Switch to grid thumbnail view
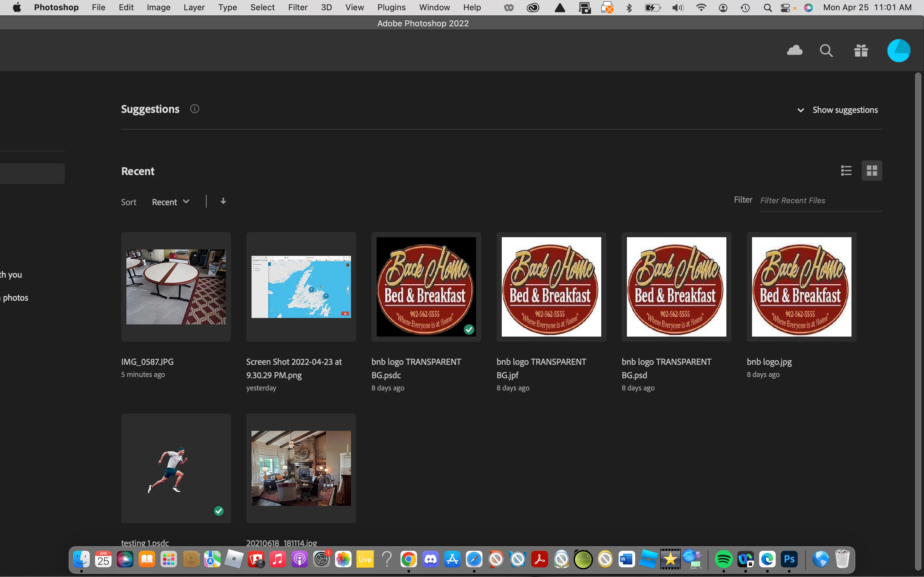The width and height of the screenshot is (924, 577). 872,171
